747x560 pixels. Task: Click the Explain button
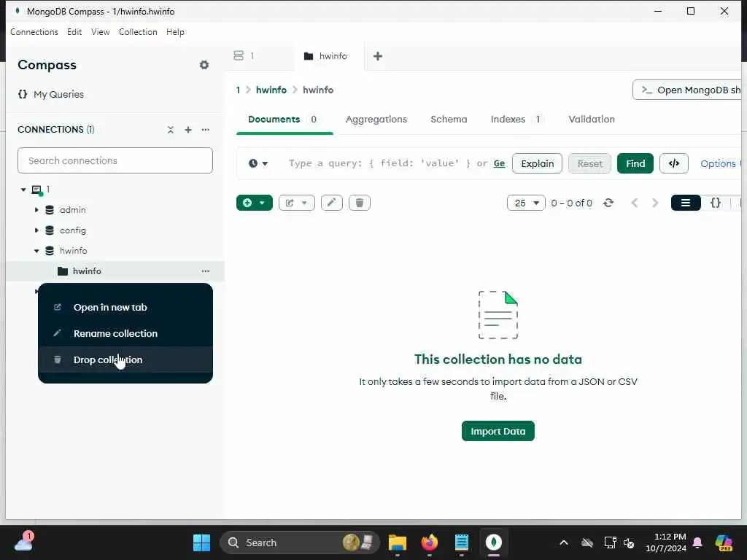tap(538, 163)
